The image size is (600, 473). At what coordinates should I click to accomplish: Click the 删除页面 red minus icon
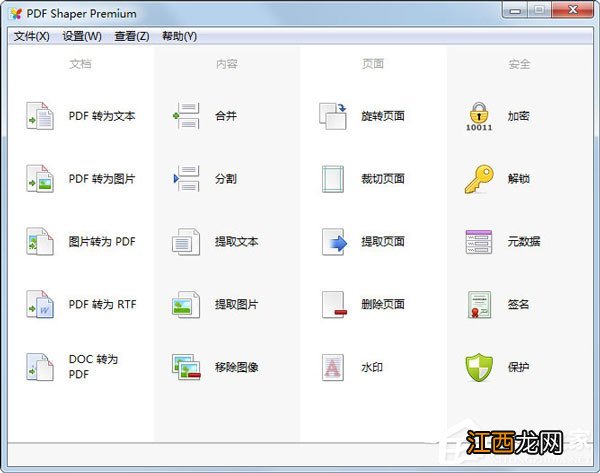pos(334,304)
